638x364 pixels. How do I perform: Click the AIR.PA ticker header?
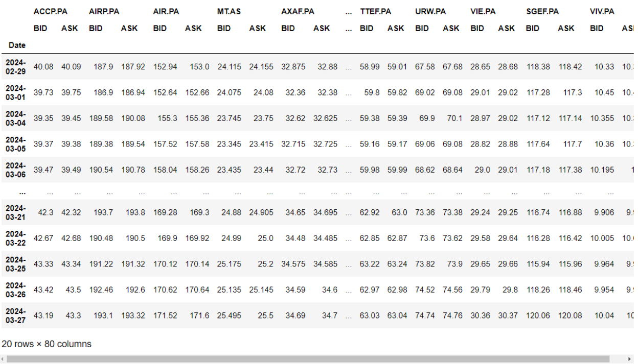click(165, 11)
